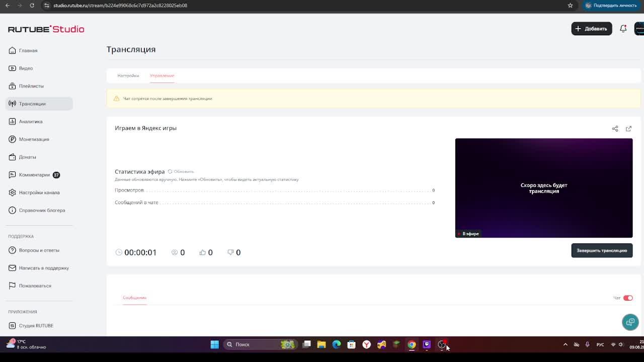This screenshot has height=362, width=644.
Task: Click the weather widget 17°C
Action: point(26,344)
